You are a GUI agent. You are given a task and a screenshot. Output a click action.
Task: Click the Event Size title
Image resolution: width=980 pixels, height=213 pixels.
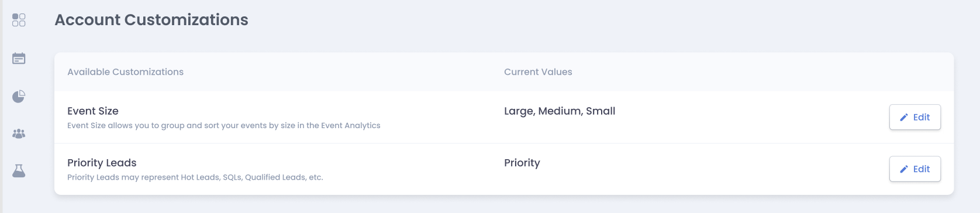[93, 111]
